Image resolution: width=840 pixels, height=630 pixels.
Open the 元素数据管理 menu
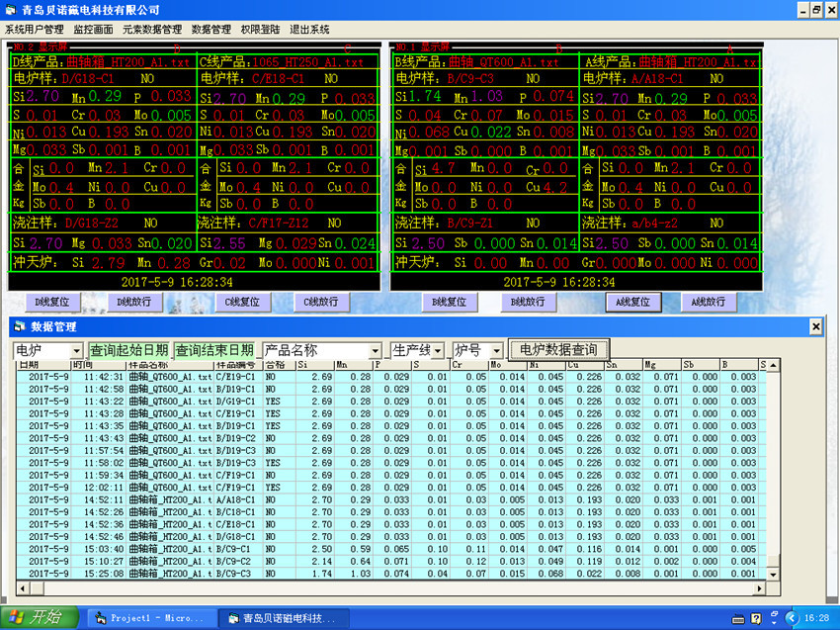click(x=152, y=30)
